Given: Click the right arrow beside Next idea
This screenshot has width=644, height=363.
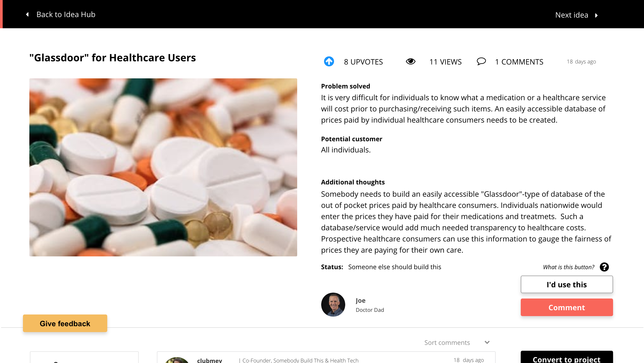Looking at the screenshot, I should tap(597, 15).
